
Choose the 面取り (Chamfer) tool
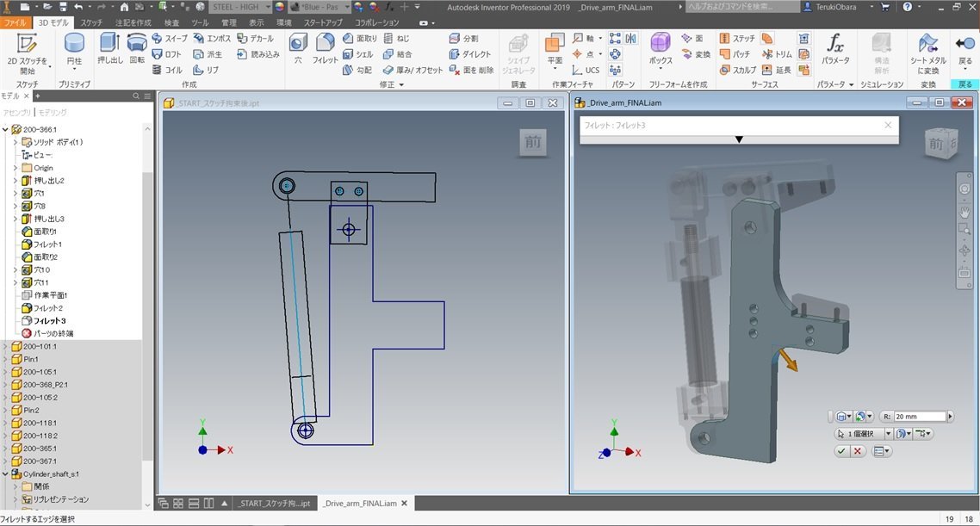pyautogui.click(x=359, y=38)
